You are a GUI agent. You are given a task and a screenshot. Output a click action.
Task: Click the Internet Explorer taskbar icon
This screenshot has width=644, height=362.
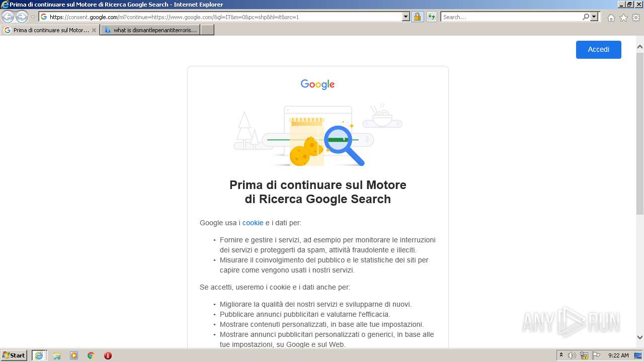click(39, 355)
